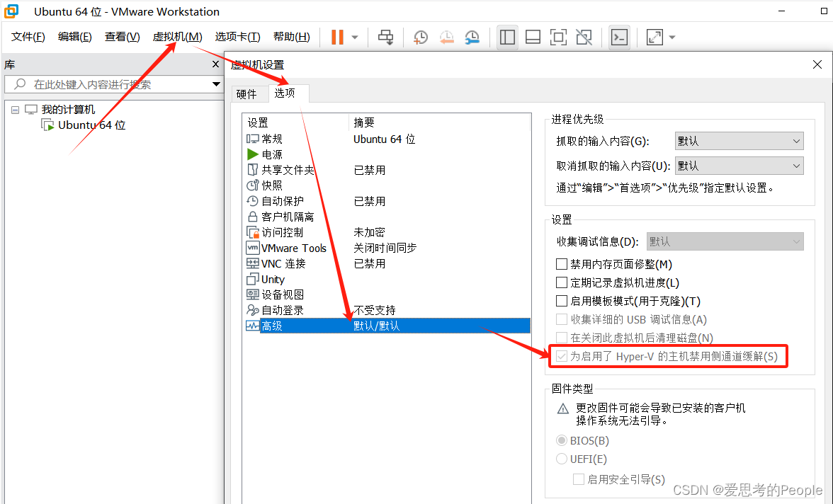This screenshot has width=833, height=504.
Task: Open the 帮助(H) menu
Action: pos(292,37)
